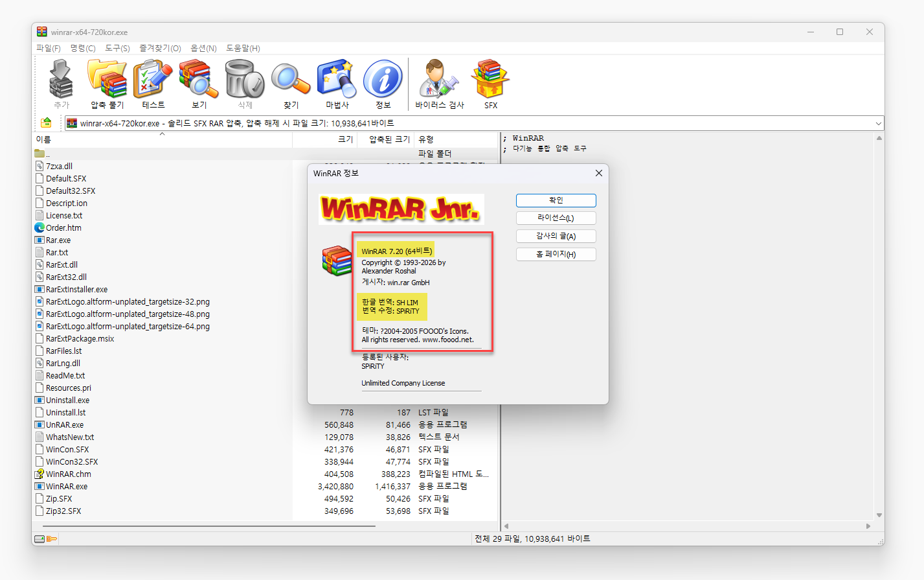The width and height of the screenshot is (924, 580).
Task: Click the horizontal scrollbar of file list
Action: (x=209, y=526)
